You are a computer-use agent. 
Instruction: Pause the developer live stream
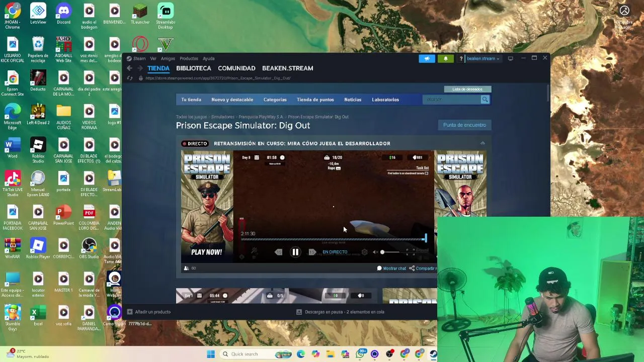[x=295, y=252]
